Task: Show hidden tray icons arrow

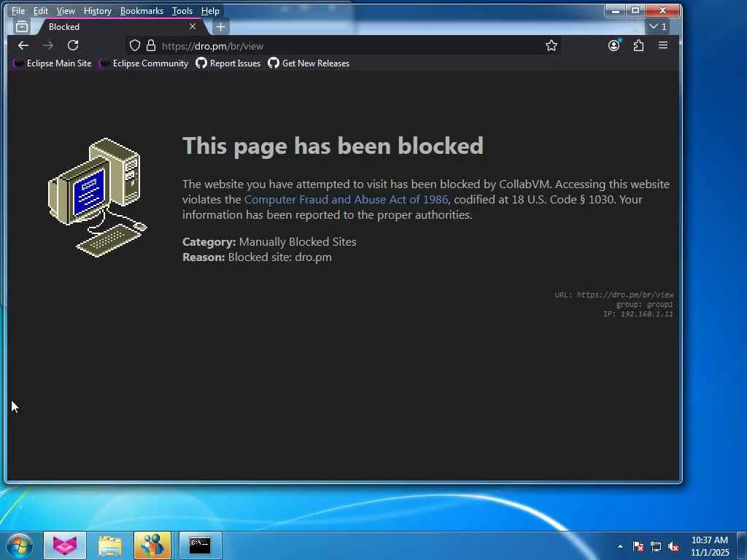Action: (x=620, y=546)
